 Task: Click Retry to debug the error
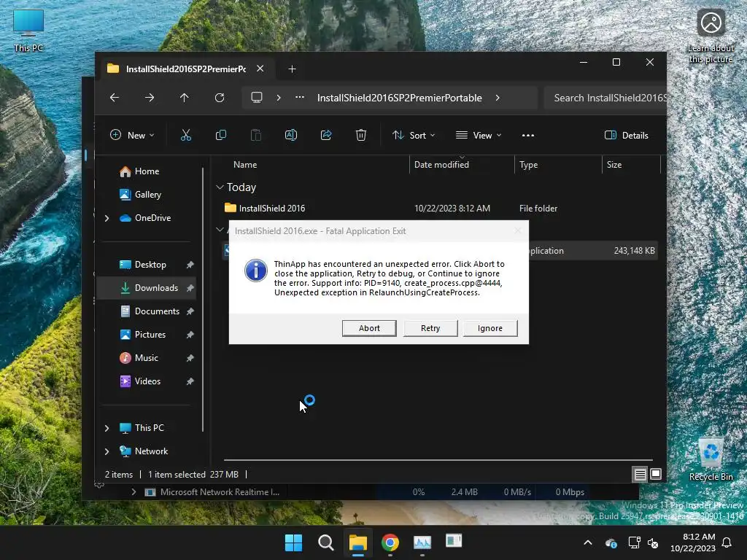point(430,328)
